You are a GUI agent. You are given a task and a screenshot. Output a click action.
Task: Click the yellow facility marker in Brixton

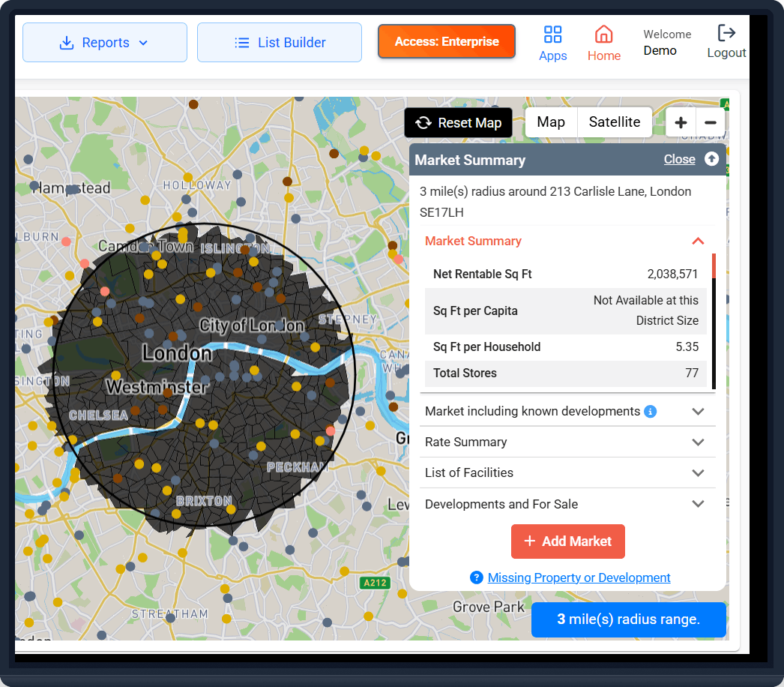click(231, 509)
